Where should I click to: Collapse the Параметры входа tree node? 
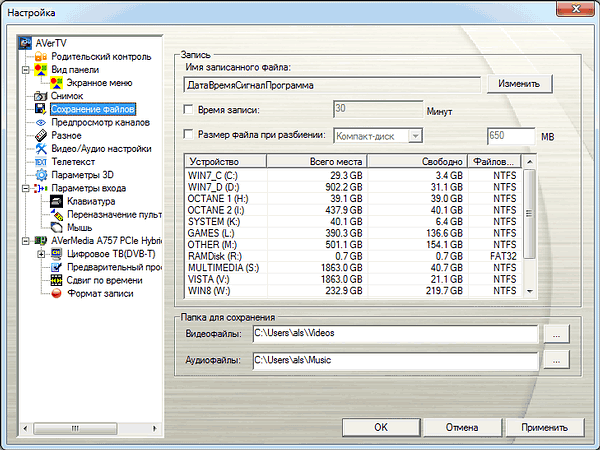point(26,187)
